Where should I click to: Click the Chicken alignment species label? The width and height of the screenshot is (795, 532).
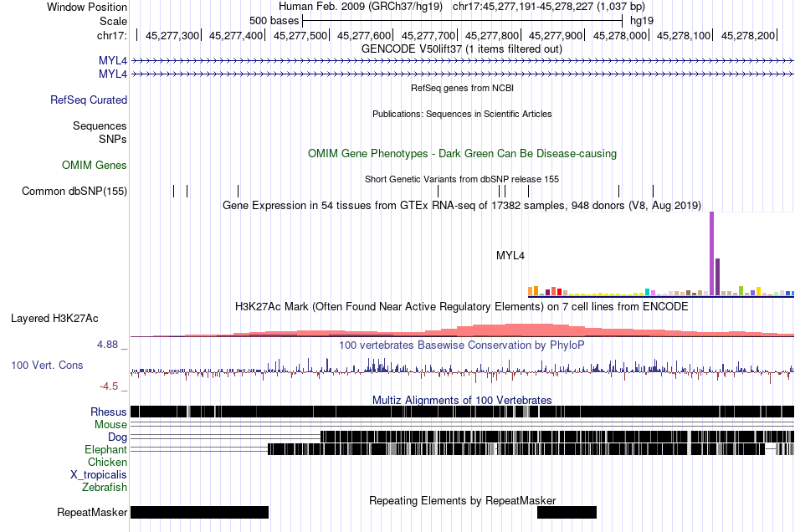coord(107,462)
